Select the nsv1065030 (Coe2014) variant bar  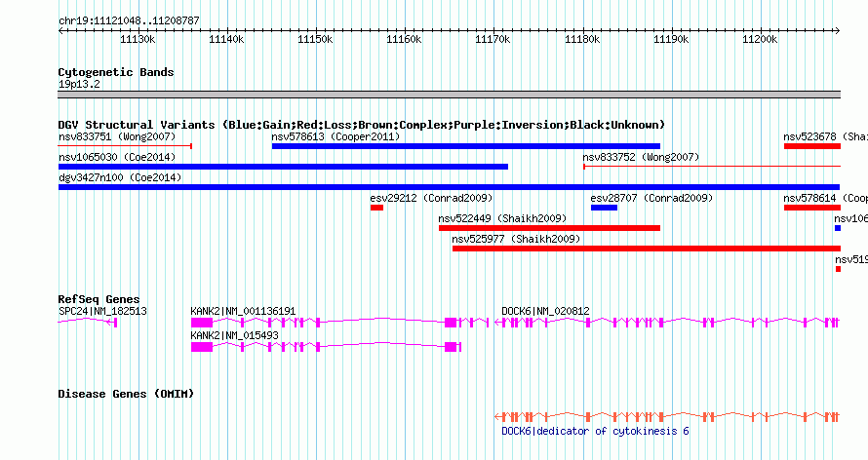click(x=283, y=167)
